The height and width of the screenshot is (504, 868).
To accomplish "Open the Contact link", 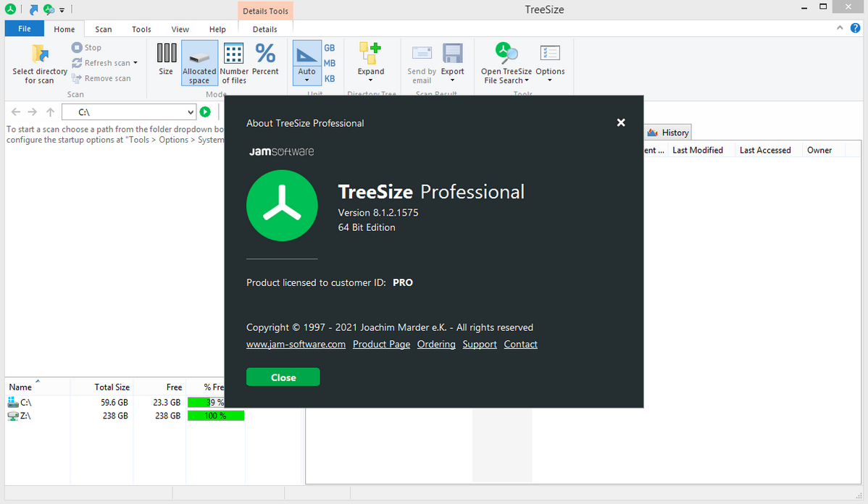I will 520,344.
